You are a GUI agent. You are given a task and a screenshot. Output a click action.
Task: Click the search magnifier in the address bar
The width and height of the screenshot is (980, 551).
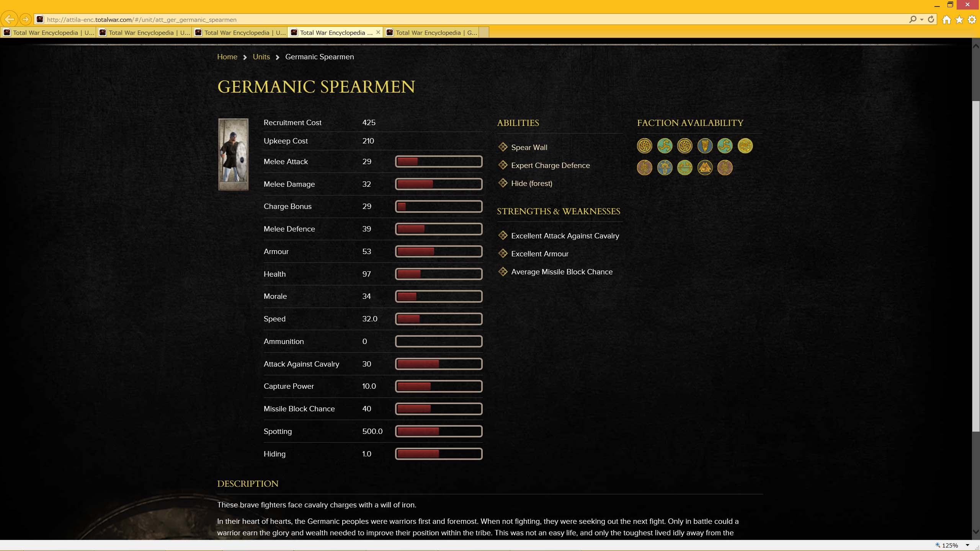913,19
